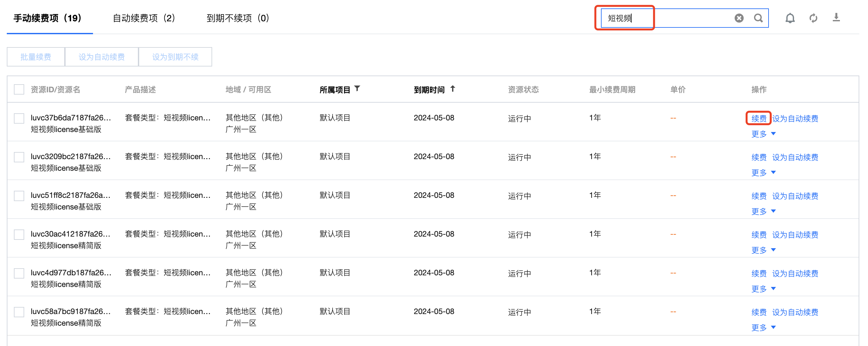Click the 批量续费 button
Image resolution: width=868 pixels, height=346 pixels.
(x=36, y=57)
